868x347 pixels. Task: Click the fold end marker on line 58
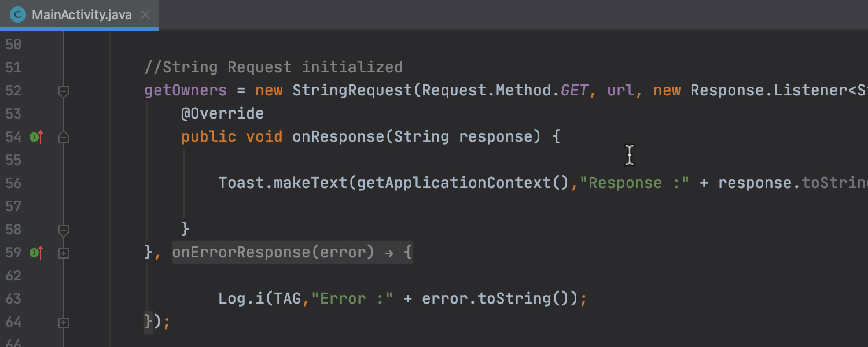point(64,230)
